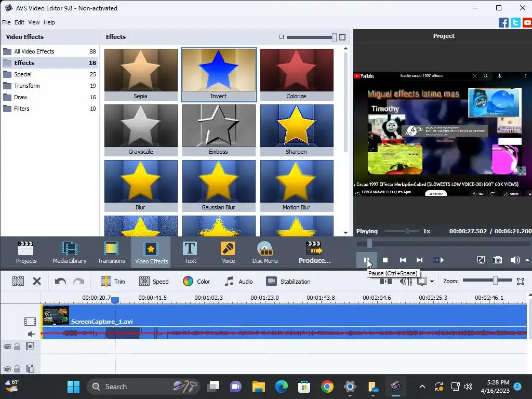Open the View menu

tap(34, 22)
